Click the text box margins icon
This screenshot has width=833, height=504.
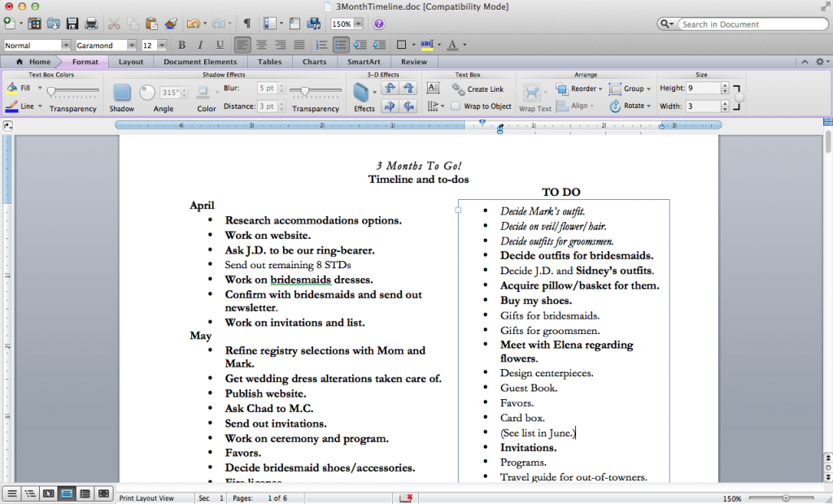click(x=433, y=88)
